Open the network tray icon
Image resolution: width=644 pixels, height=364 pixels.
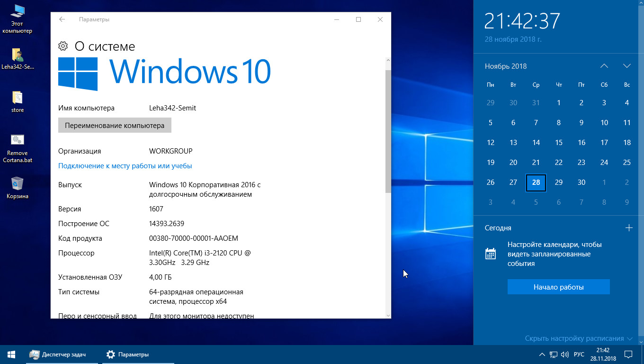point(554,355)
